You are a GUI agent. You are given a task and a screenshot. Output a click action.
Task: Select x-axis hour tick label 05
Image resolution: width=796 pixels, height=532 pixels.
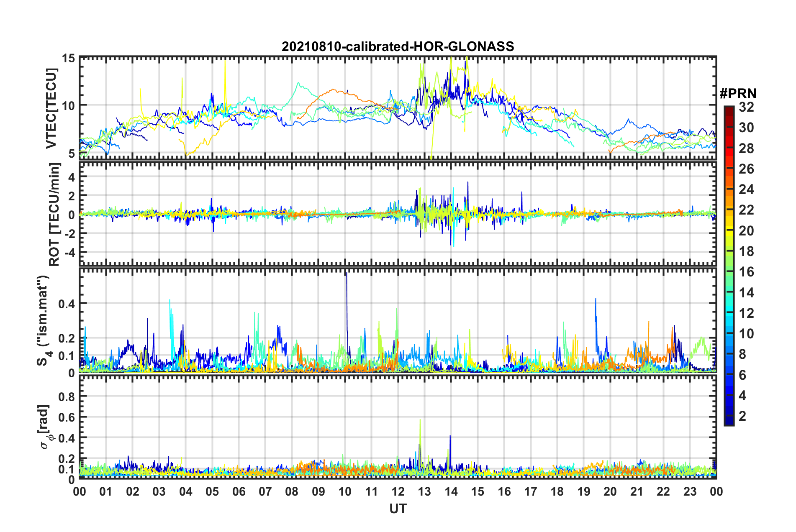pyautogui.click(x=212, y=491)
